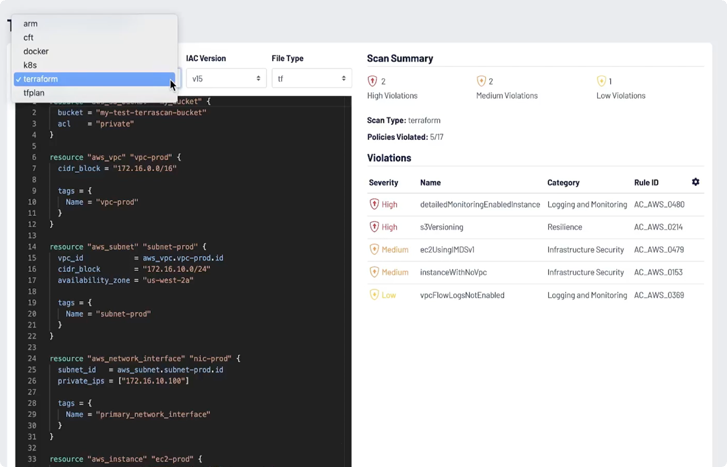Choose cft from the IaC type list
Viewport: 727px width, 467px height.
(29, 37)
